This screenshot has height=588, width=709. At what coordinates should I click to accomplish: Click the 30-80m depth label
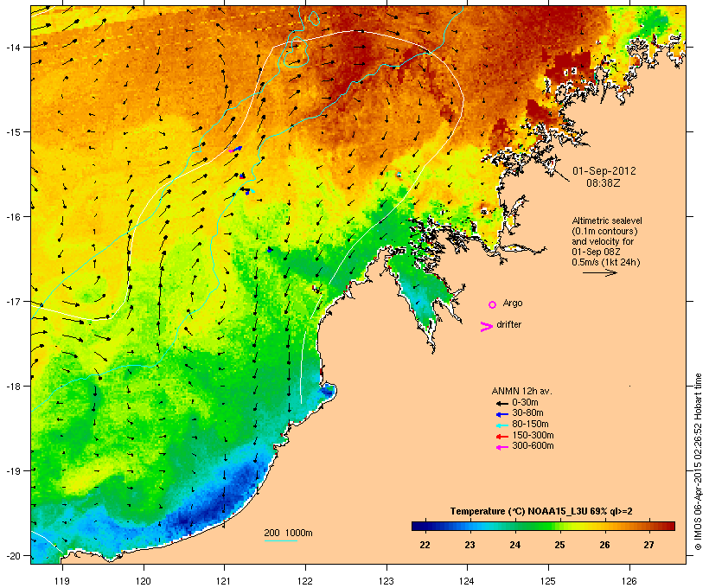pos(527,413)
